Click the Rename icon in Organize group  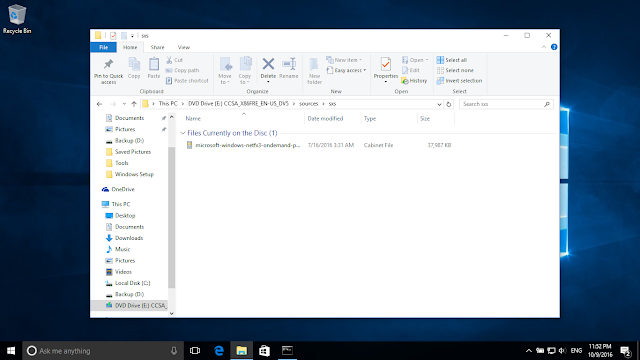coord(289,64)
